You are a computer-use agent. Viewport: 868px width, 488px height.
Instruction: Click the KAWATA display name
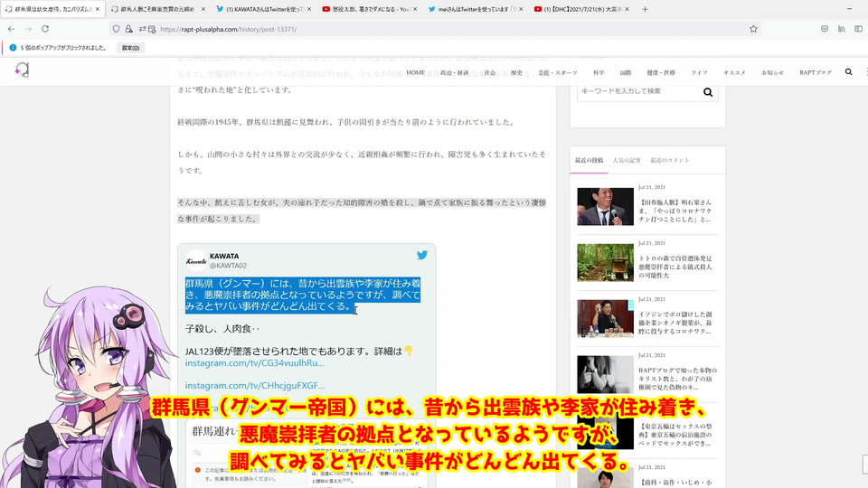point(224,256)
